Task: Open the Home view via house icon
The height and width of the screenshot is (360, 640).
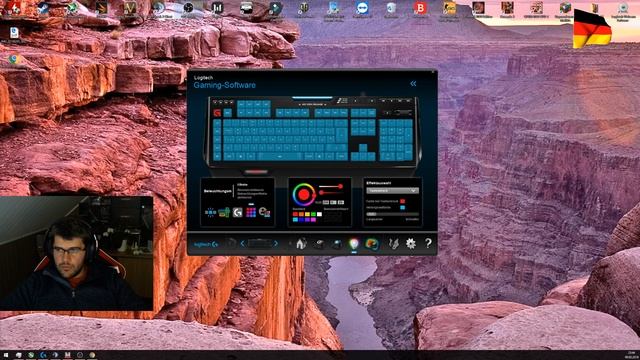Action: 301,243
